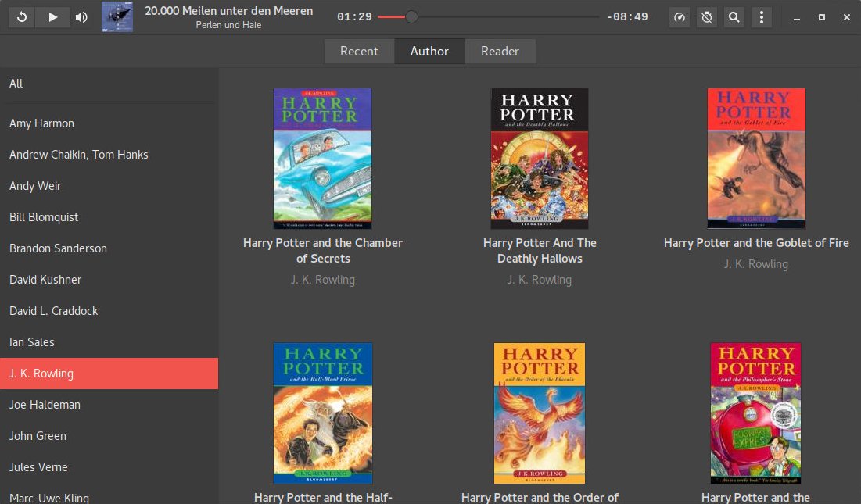Pick Brandon Sanderson from the sidebar

click(x=109, y=248)
